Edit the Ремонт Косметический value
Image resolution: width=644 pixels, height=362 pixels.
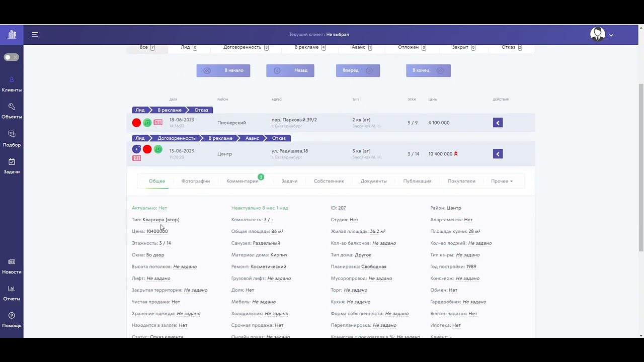[268, 266]
